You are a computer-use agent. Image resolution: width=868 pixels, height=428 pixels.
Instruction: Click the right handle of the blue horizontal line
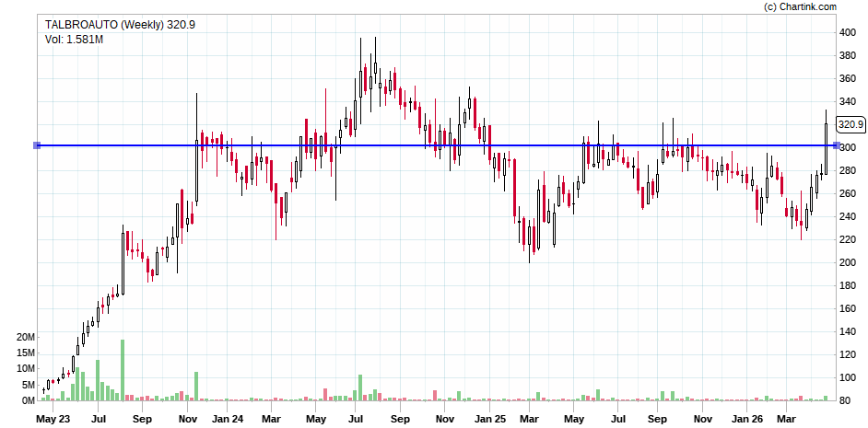(x=836, y=145)
